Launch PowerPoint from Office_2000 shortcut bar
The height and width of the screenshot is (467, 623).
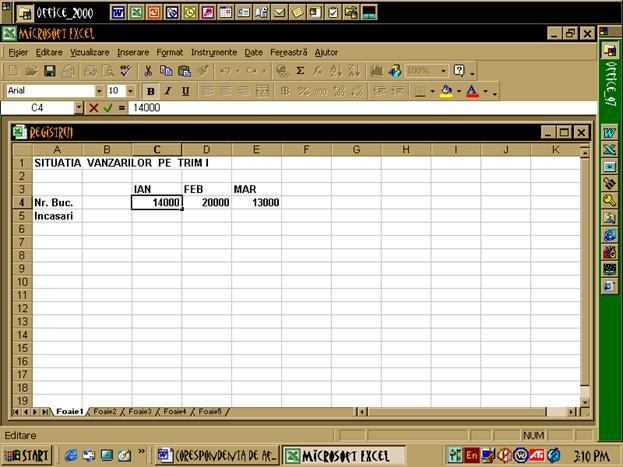point(154,13)
